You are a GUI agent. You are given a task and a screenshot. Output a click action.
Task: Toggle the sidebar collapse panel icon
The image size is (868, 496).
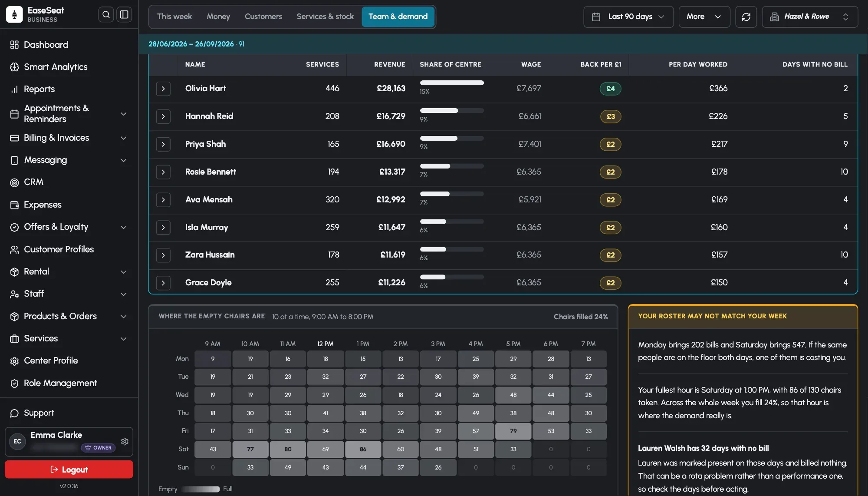tap(124, 15)
